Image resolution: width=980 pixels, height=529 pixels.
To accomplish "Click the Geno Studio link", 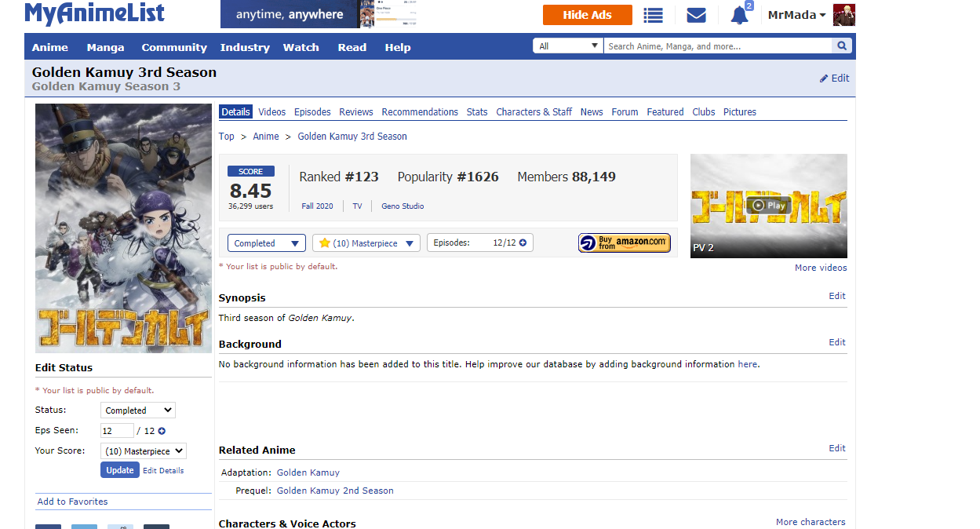I will coord(403,206).
